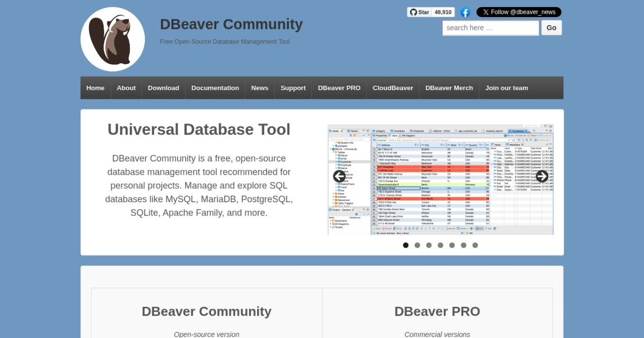Open the News section
This screenshot has height=338, width=644.
260,87
